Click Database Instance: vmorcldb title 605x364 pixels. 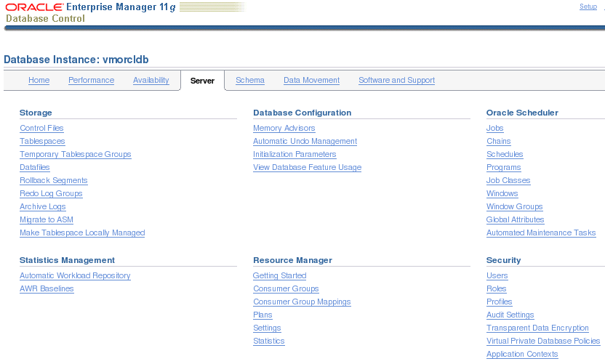click(76, 60)
